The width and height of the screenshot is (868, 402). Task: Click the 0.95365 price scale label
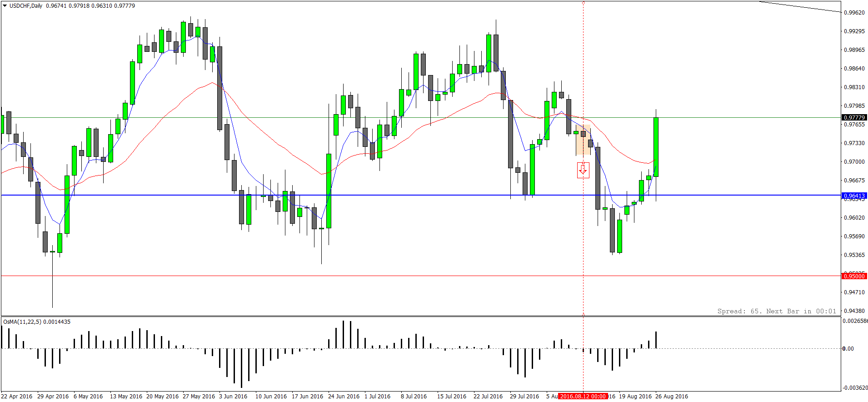click(854, 255)
